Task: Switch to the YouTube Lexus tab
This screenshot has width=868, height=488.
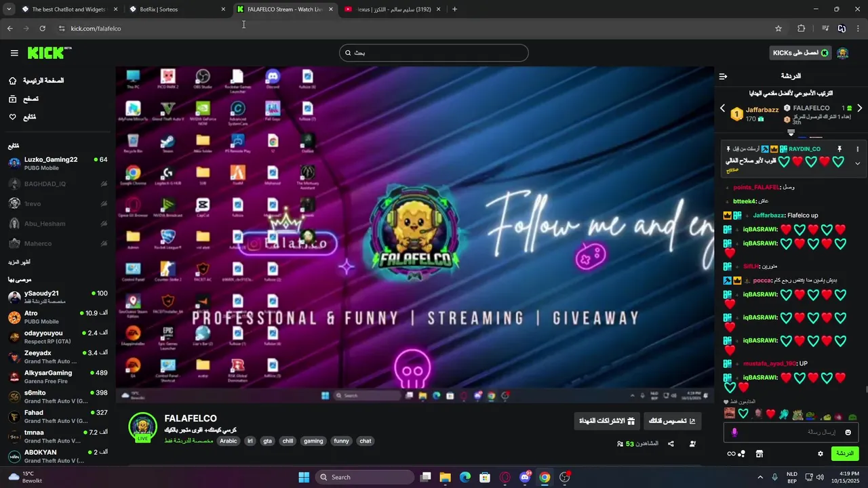Action: [392, 9]
